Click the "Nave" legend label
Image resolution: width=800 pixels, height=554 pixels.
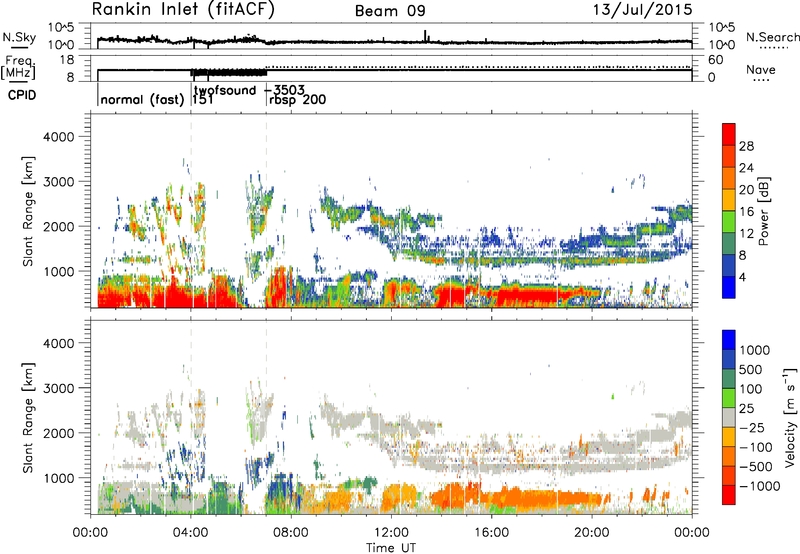coord(760,70)
